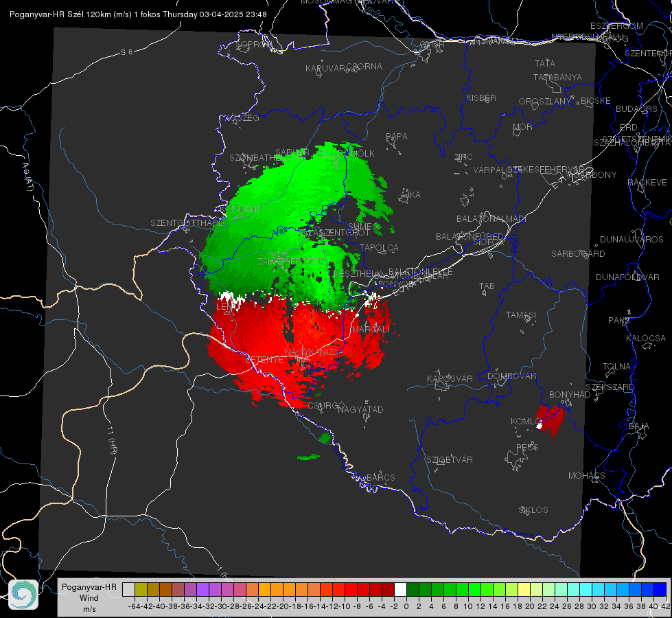Click the KAPUVAR town label
The width and height of the screenshot is (672, 618).
coord(326,69)
